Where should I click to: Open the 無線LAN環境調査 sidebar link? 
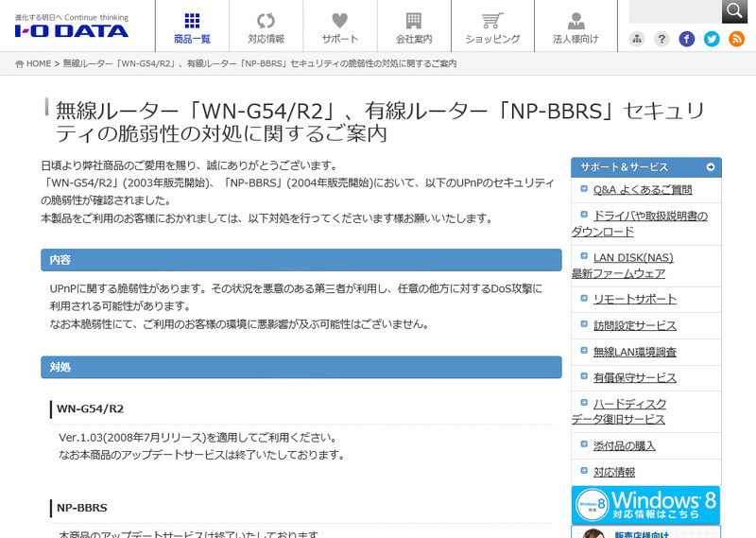click(634, 352)
